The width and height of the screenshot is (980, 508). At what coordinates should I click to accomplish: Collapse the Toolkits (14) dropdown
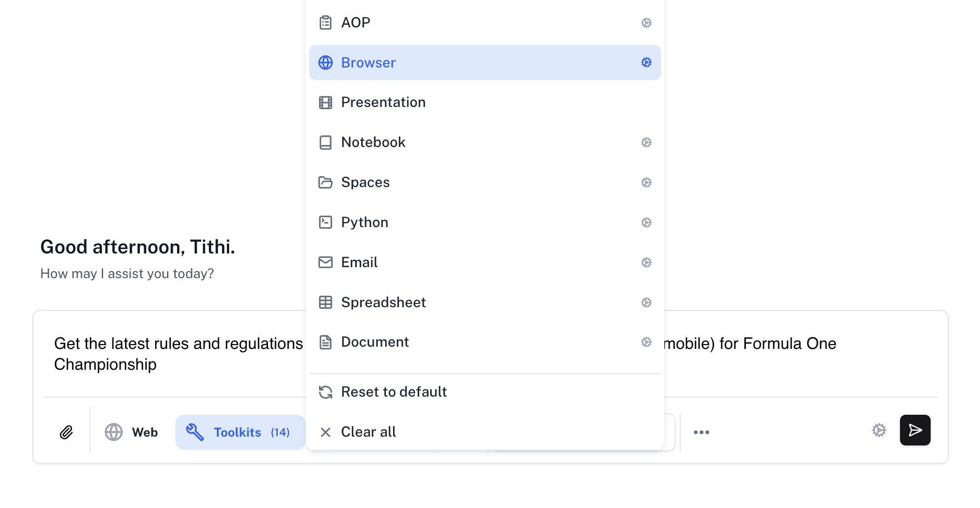pyautogui.click(x=240, y=432)
